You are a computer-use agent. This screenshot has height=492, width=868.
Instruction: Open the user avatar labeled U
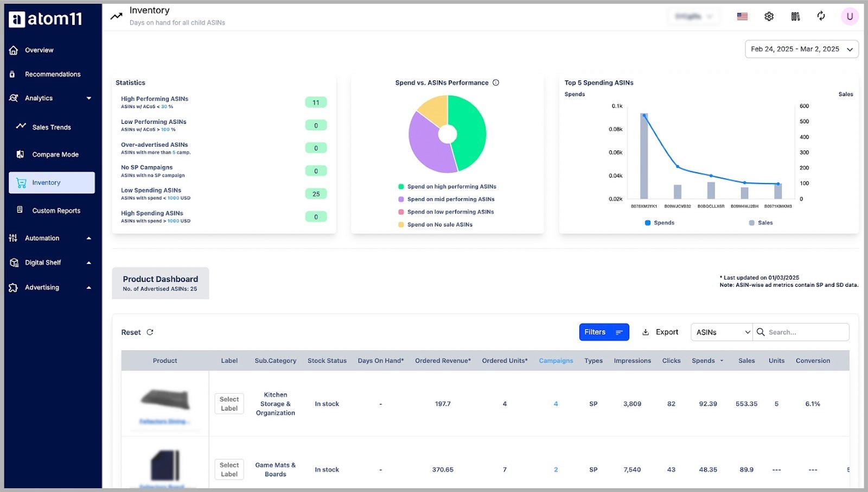coord(849,16)
